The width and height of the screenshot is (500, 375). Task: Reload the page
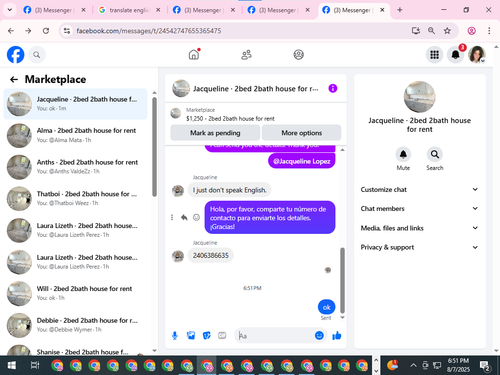click(x=46, y=31)
